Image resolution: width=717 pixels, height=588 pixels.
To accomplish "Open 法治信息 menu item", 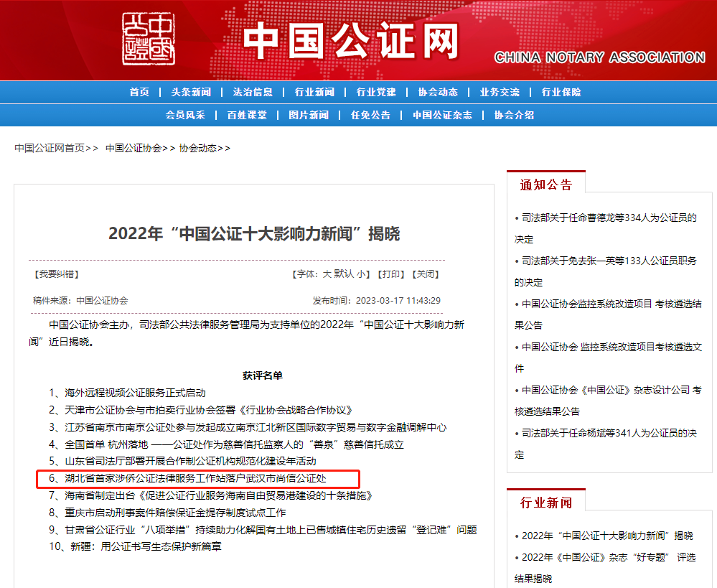I will 253,92.
